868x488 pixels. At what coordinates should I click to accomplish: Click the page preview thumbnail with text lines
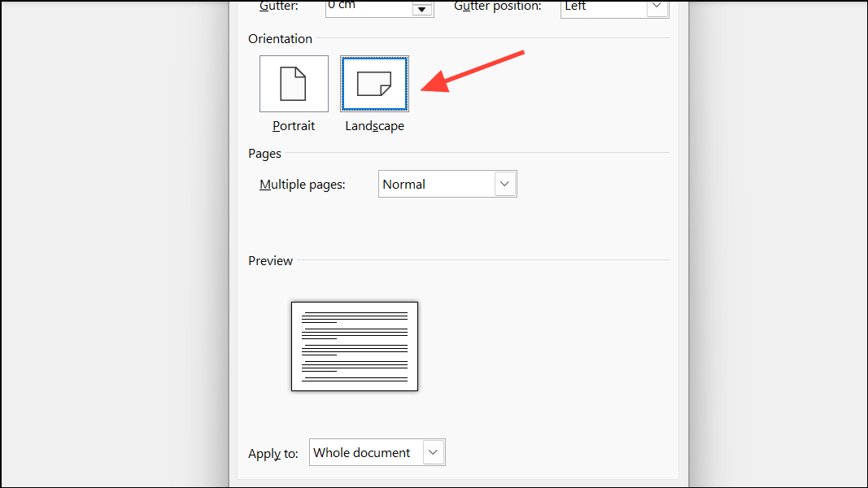(x=355, y=346)
